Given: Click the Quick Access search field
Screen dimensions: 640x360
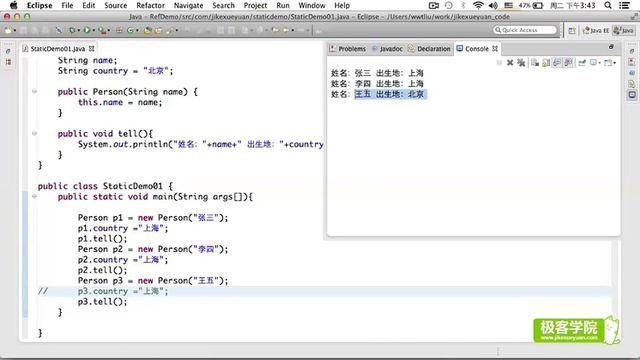Looking at the screenshot, I should click(525, 30).
